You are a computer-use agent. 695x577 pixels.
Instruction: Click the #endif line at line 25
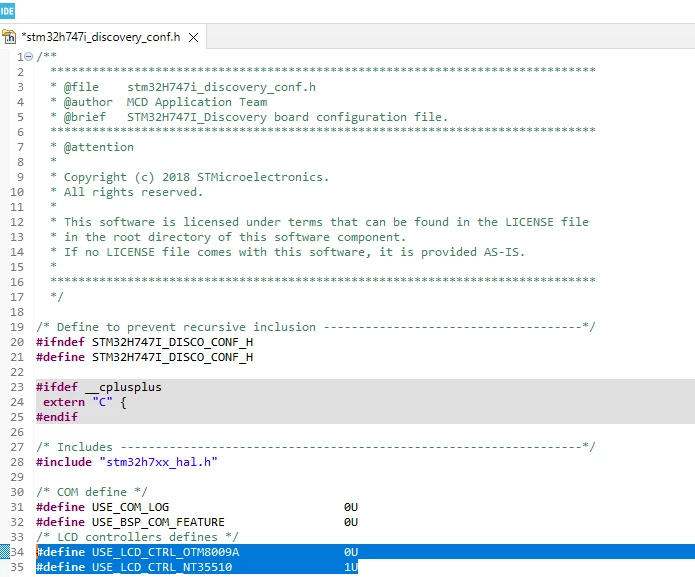57,417
